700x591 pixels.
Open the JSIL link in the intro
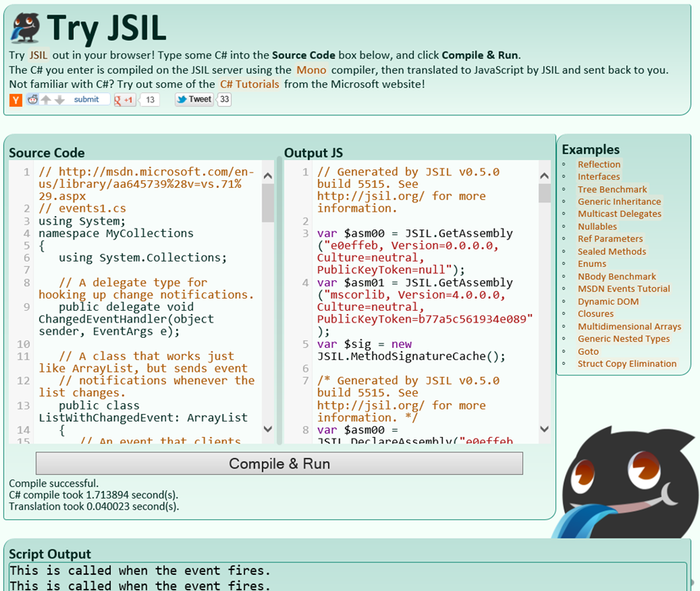pyautogui.click(x=38, y=55)
